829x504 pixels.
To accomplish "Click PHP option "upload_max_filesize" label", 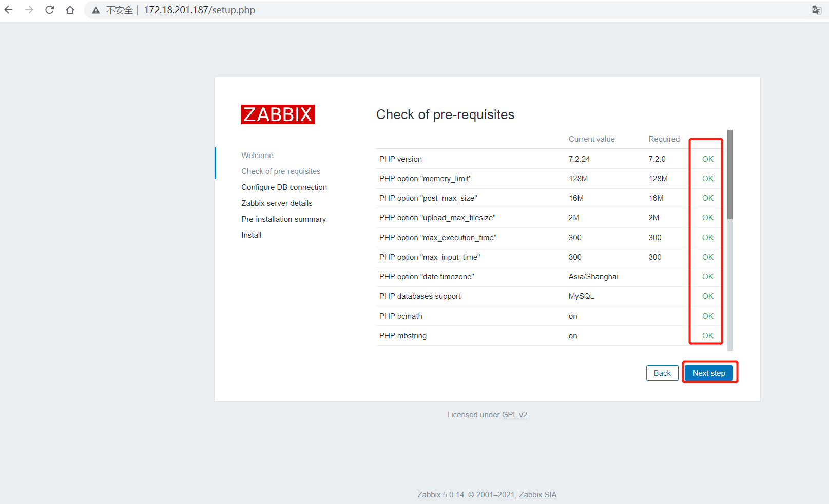I will (x=437, y=218).
